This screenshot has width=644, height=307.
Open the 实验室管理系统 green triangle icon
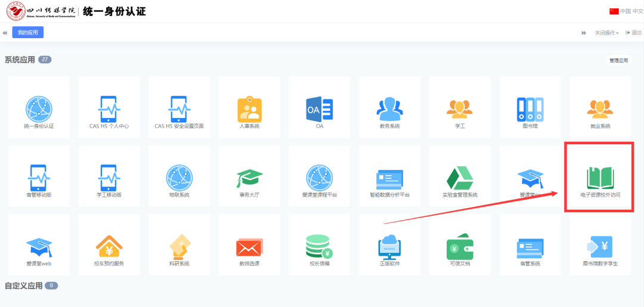pos(460,178)
